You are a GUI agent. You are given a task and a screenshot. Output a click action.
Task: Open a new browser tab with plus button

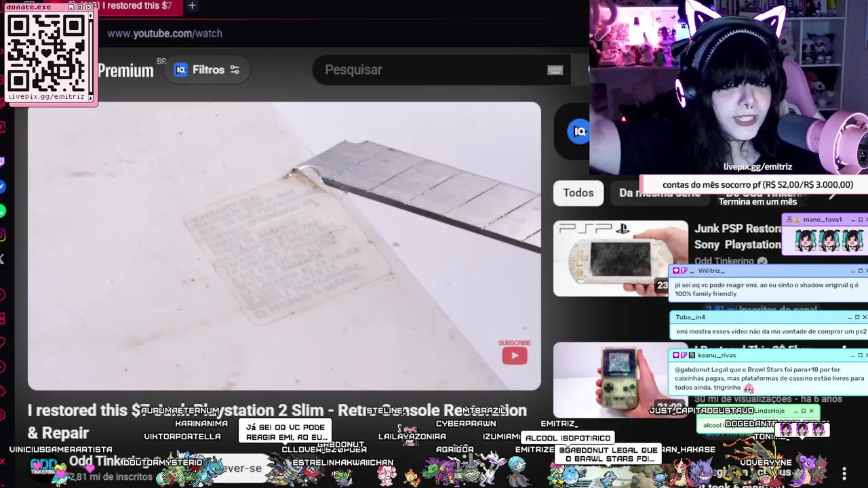[x=192, y=5]
